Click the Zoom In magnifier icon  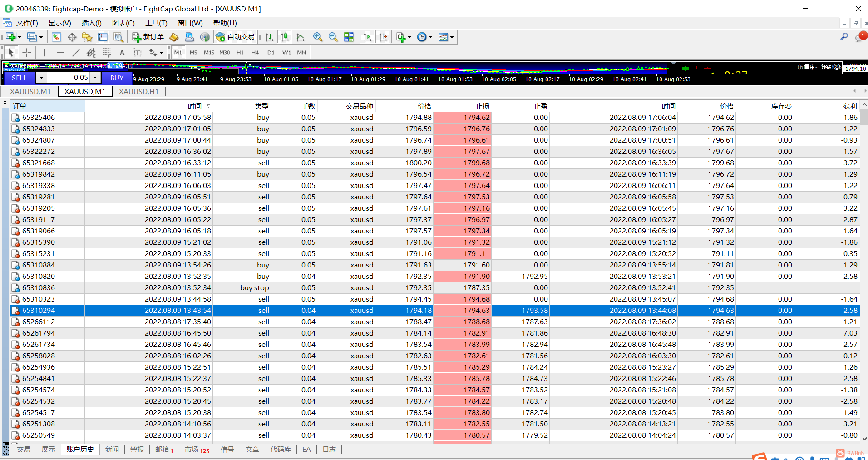coord(318,37)
